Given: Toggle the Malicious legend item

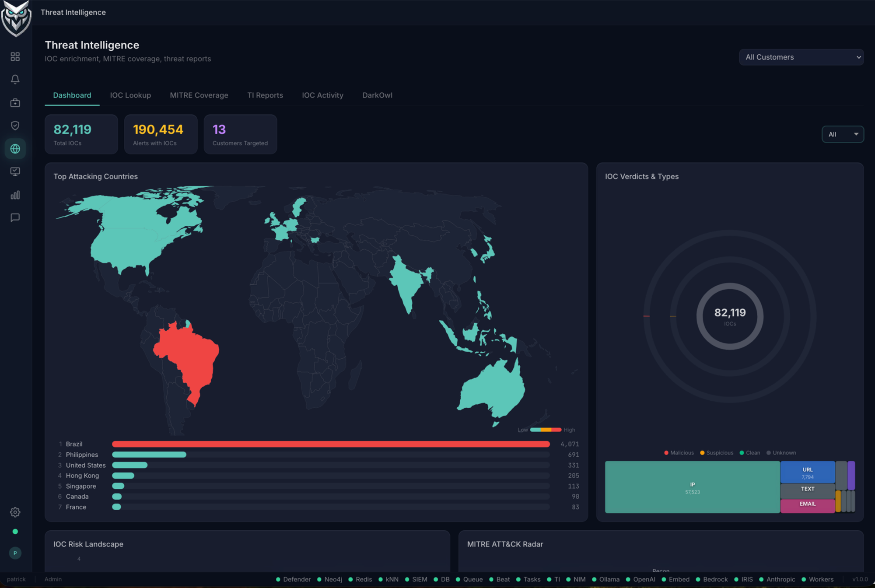Looking at the screenshot, I should click(x=679, y=453).
